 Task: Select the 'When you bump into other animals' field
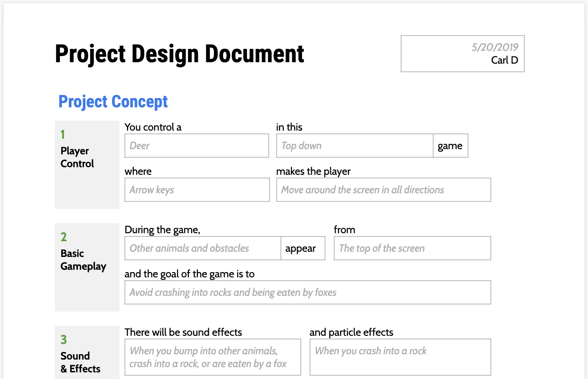tap(213, 357)
